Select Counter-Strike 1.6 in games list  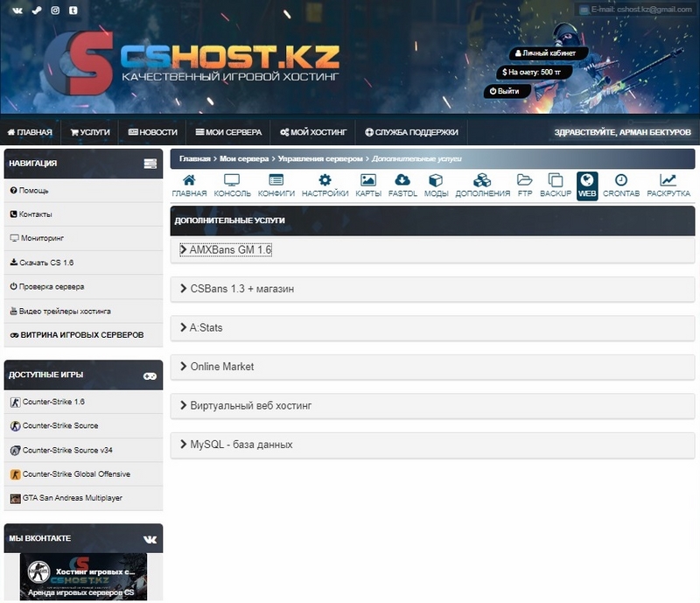click(x=47, y=402)
